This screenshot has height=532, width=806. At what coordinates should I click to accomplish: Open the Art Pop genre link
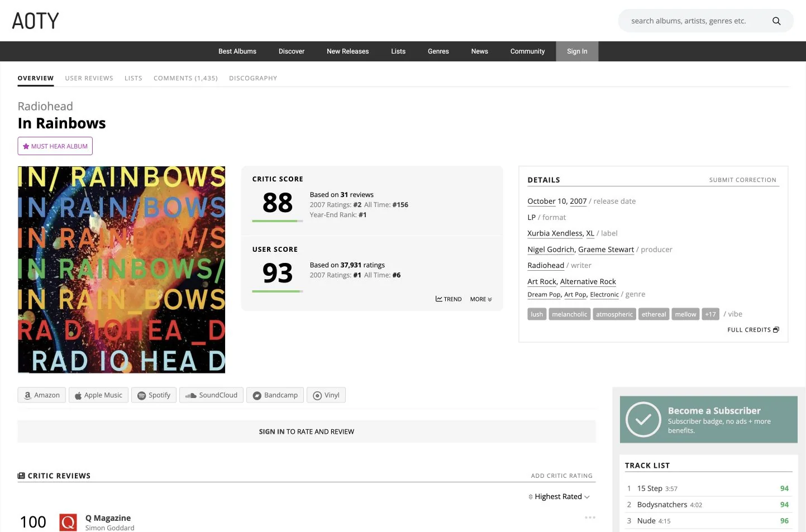[575, 295]
